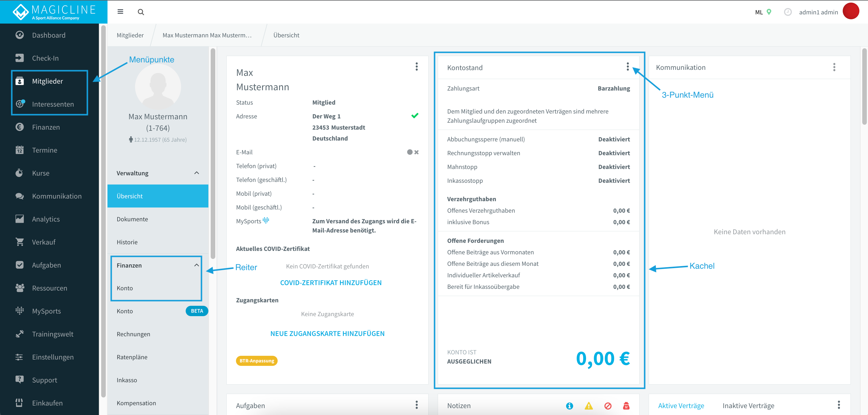
Task: Open Trainingswelt dumbbell icon
Action: 20,334
